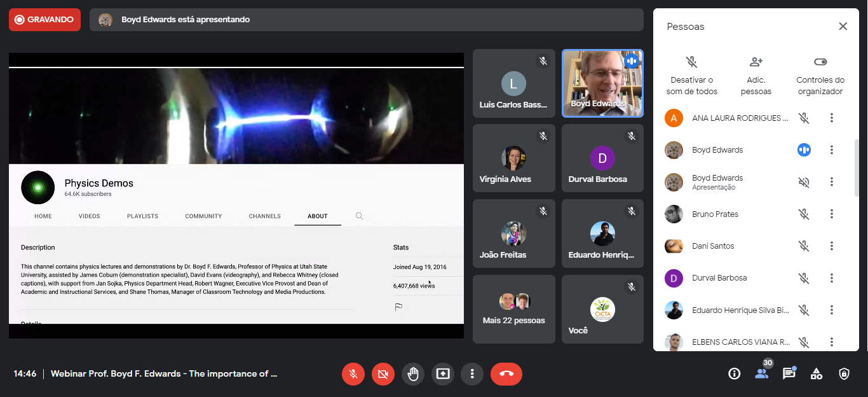Screen dimensions: 868x397
Task: Mute Eduardo Henrique Silva in the list
Action: [x=804, y=310]
